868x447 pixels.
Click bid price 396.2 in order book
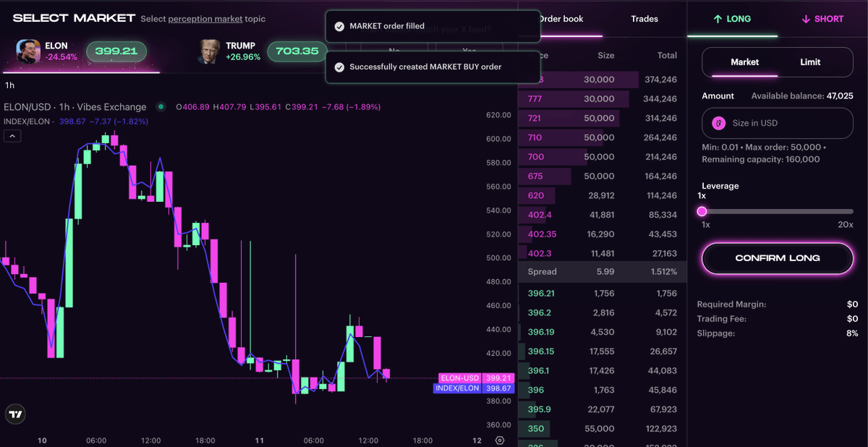click(539, 313)
